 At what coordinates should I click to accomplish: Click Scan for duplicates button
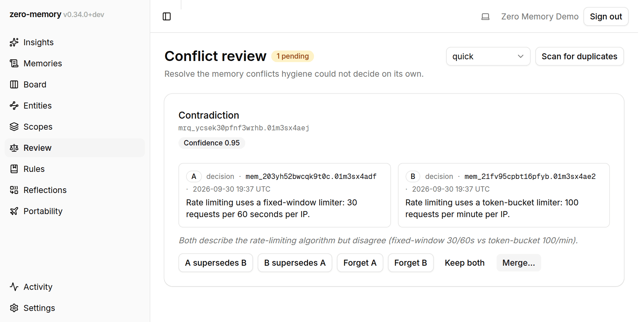click(579, 56)
